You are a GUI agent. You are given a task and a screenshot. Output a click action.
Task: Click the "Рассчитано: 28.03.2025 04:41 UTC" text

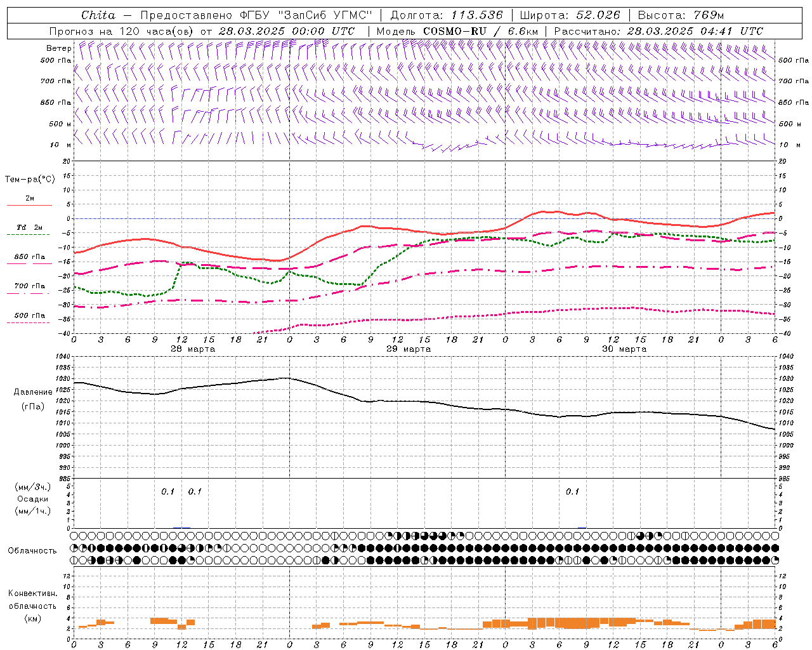coord(658,31)
